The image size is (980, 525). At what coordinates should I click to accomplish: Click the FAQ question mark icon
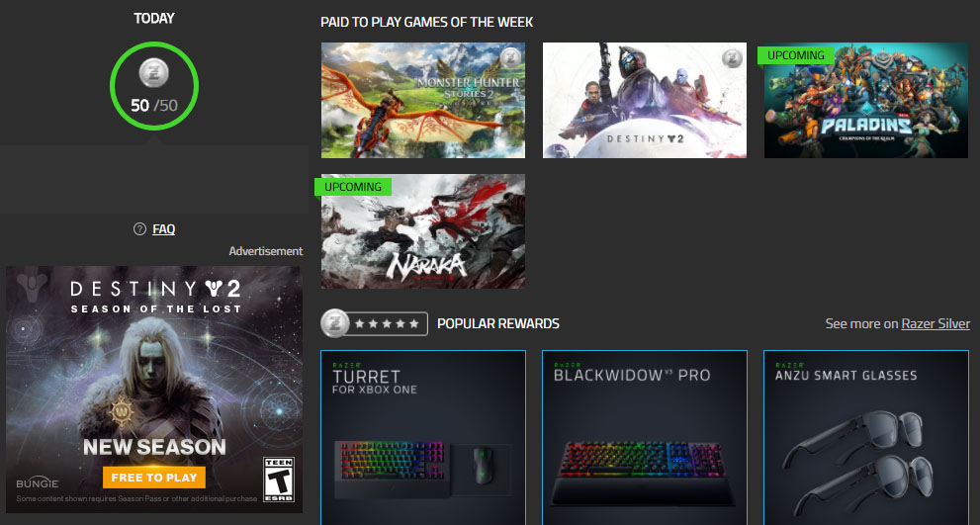point(139,229)
